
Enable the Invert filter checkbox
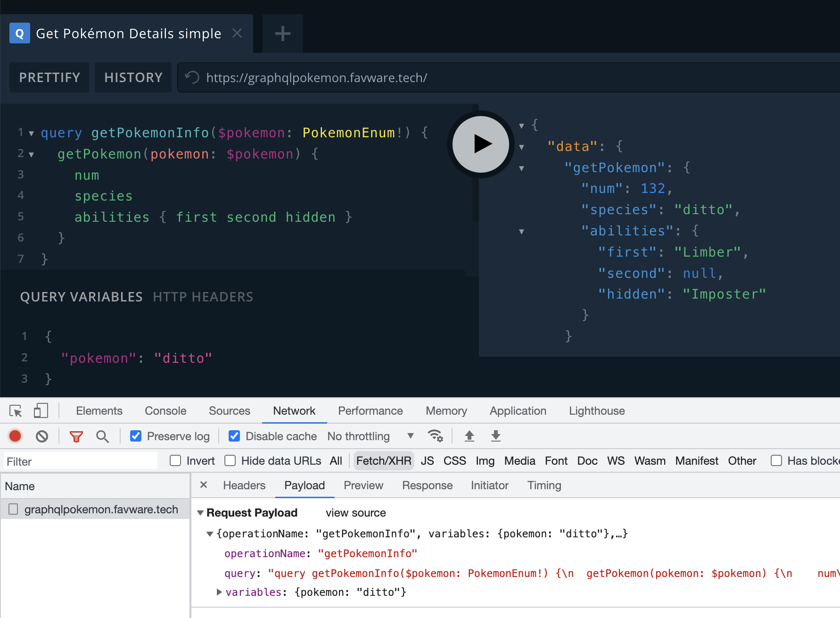(x=175, y=461)
